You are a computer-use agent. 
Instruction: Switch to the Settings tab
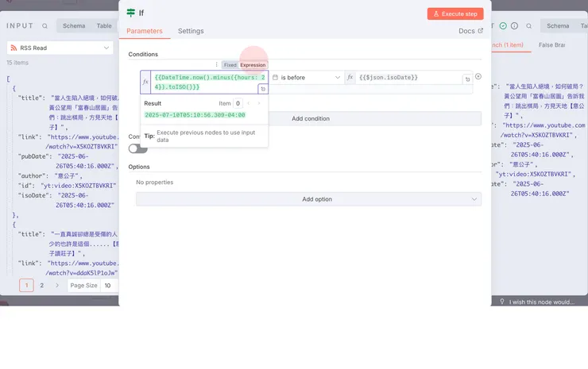pyautogui.click(x=191, y=31)
